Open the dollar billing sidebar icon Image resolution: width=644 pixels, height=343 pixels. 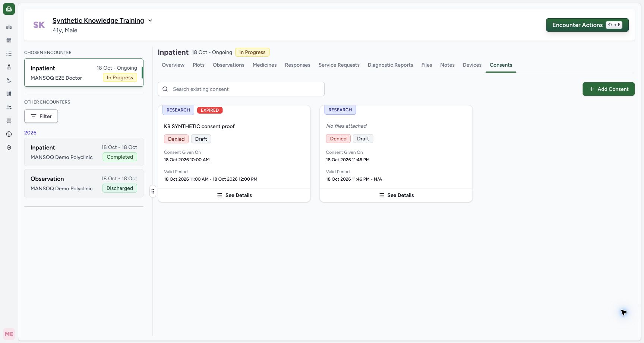9,134
